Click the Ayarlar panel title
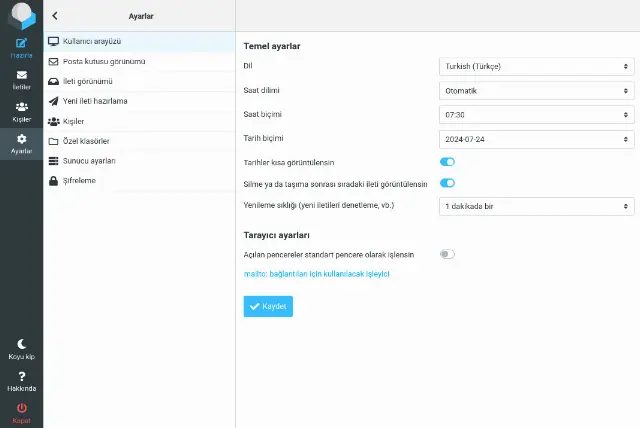This screenshot has width=640, height=428. pos(141,16)
